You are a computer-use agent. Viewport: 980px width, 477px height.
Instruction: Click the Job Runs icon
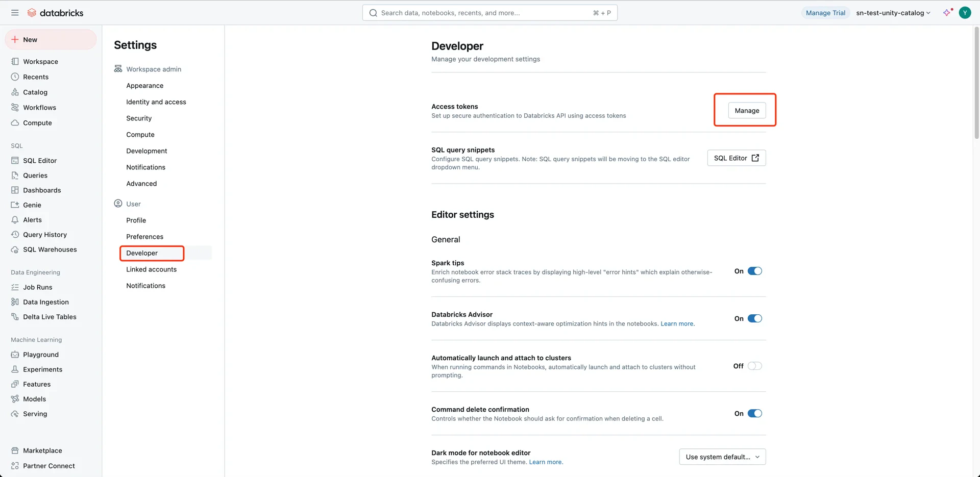coord(15,287)
